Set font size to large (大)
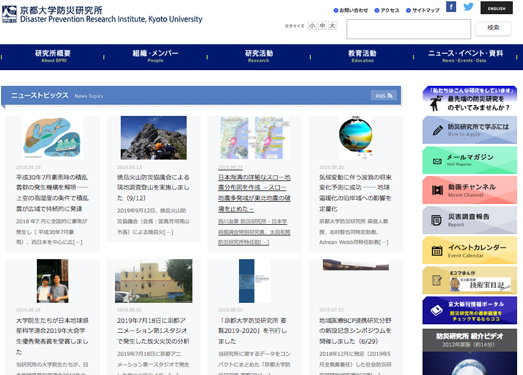Image resolution: width=523 pixels, height=375 pixels. (x=332, y=26)
